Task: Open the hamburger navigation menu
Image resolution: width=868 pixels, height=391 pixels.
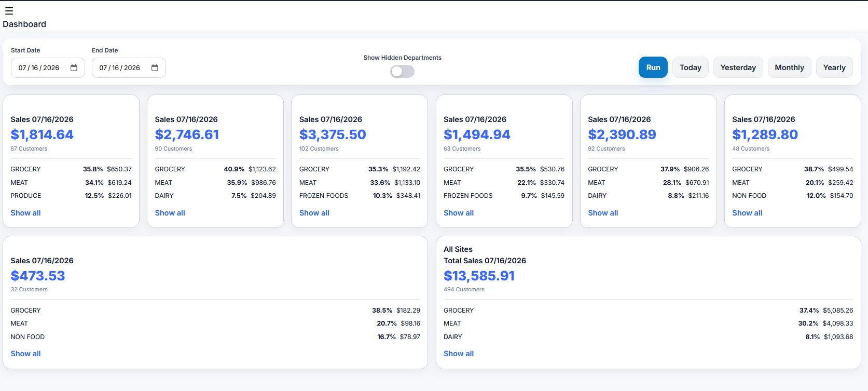Action: (9, 11)
